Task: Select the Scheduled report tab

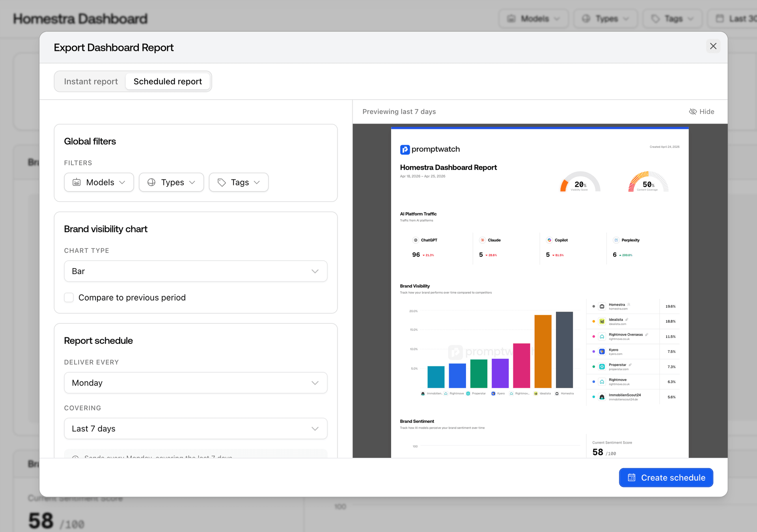Action: [x=168, y=81]
